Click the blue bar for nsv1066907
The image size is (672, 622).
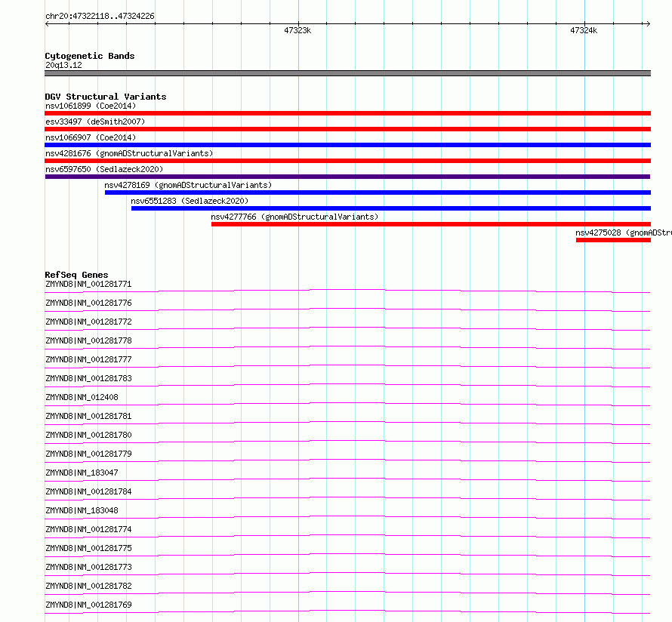pyautogui.click(x=347, y=145)
